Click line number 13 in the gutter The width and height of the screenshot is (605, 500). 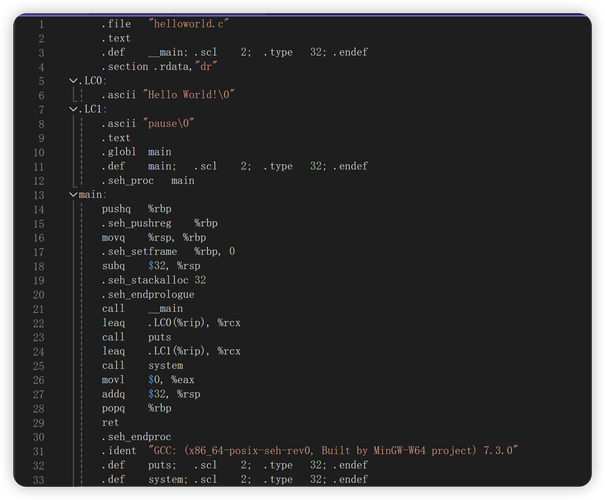click(38, 195)
